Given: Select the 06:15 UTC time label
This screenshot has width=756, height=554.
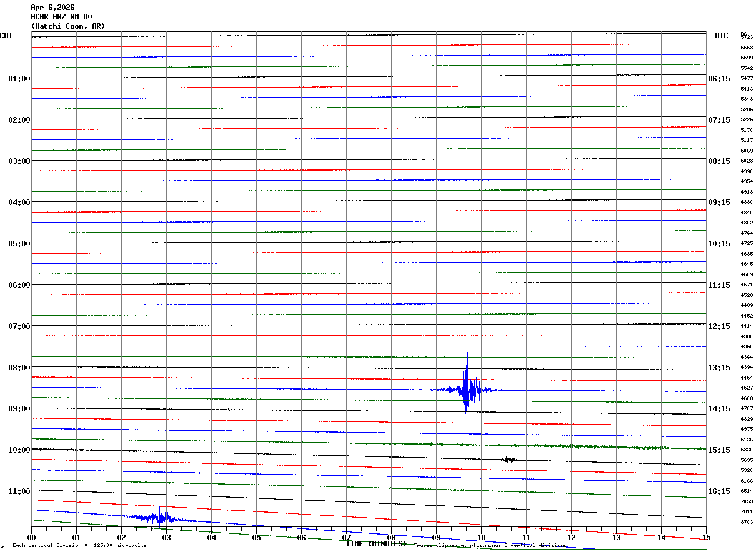Looking at the screenshot, I should (x=719, y=79).
